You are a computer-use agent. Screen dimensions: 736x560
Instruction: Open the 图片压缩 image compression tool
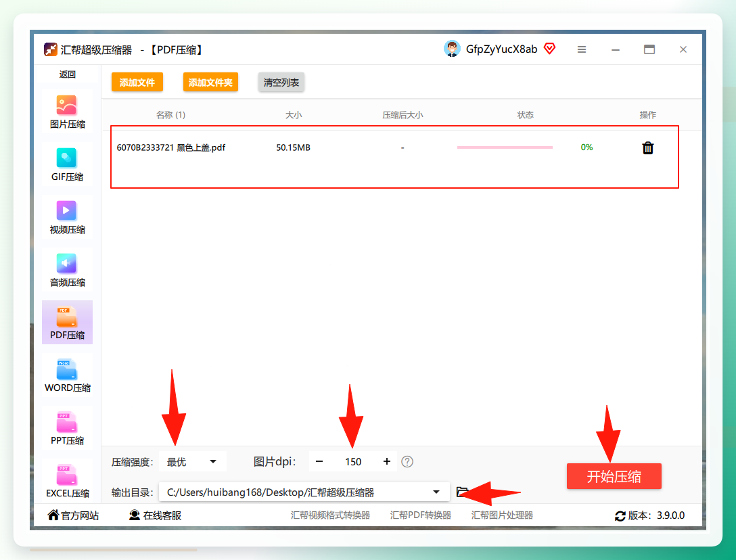click(x=67, y=112)
